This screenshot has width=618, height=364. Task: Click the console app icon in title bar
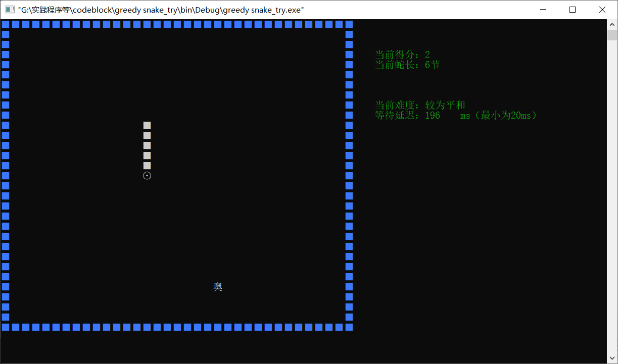9,10
